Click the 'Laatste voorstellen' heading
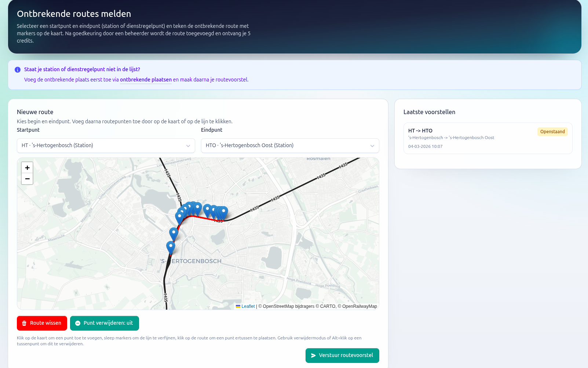 [x=429, y=112]
